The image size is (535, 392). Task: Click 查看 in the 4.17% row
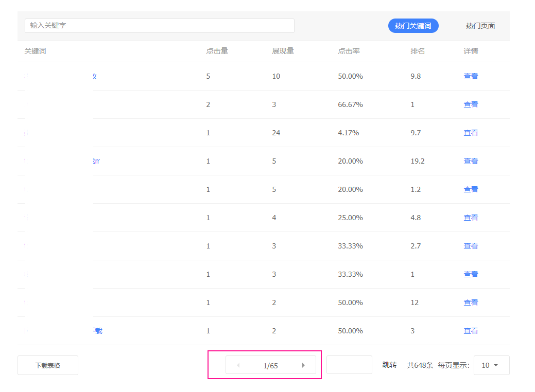point(471,133)
